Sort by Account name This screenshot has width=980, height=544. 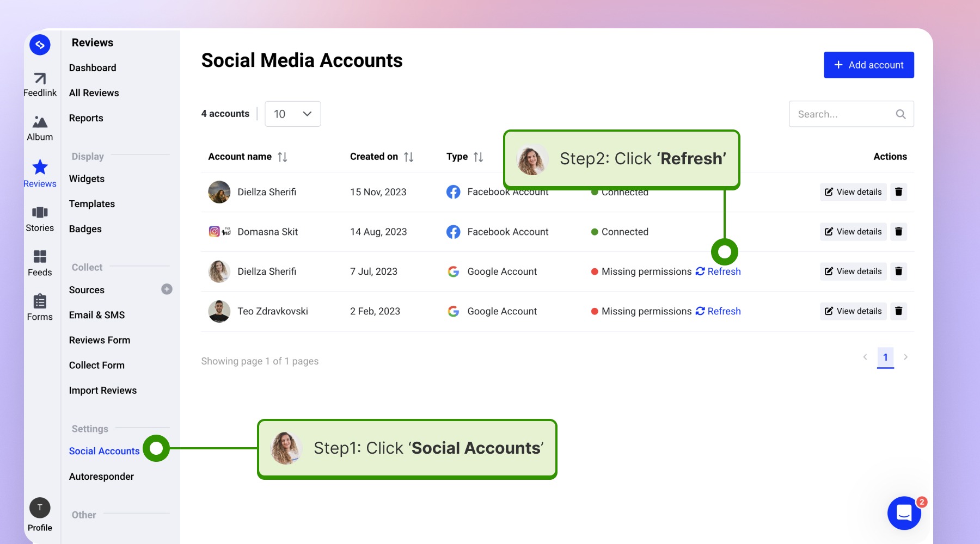pyautogui.click(x=282, y=157)
